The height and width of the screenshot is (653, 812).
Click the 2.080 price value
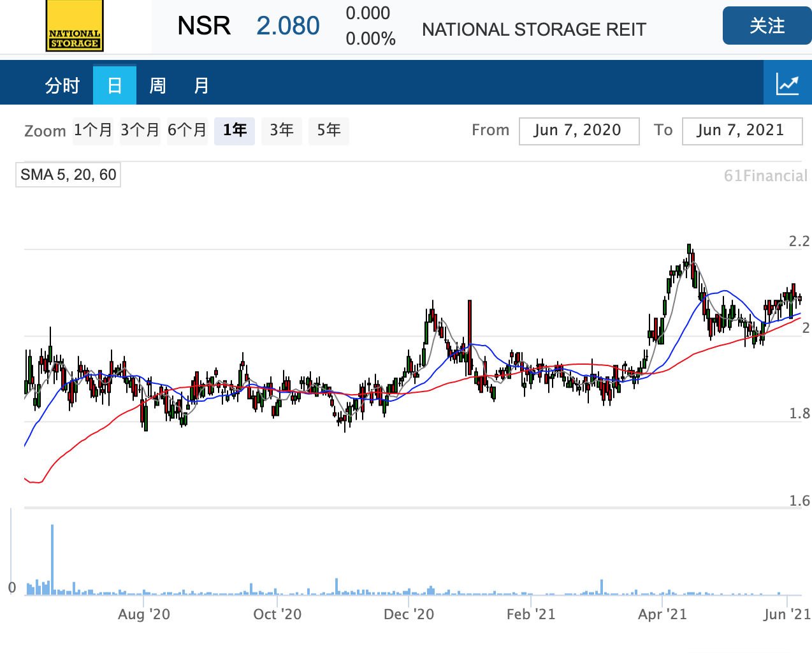288,26
